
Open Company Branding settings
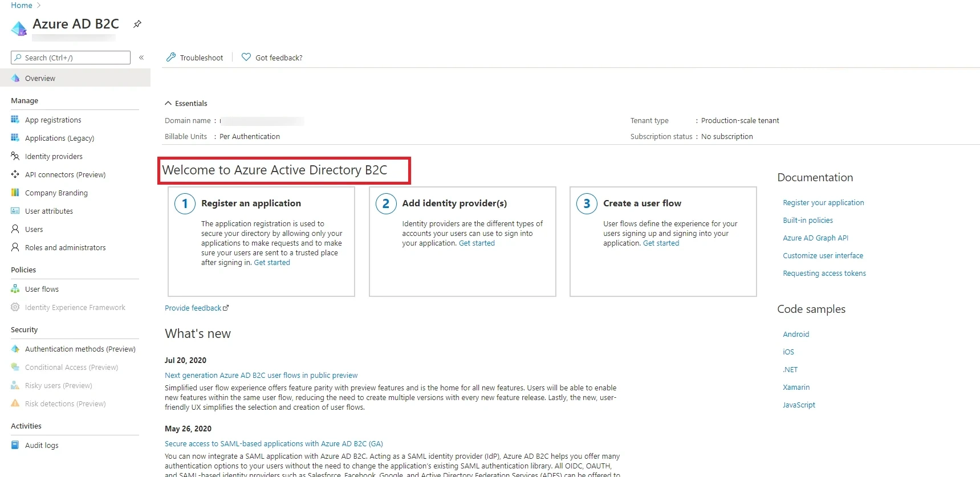[x=56, y=193]
